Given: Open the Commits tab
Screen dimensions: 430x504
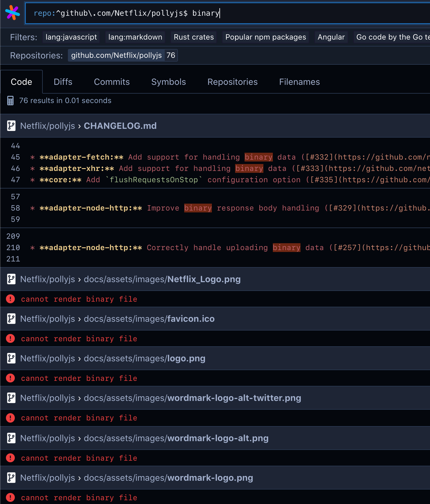Looking at the screenshot, I should pyautogui.click(x=112, y=82).
